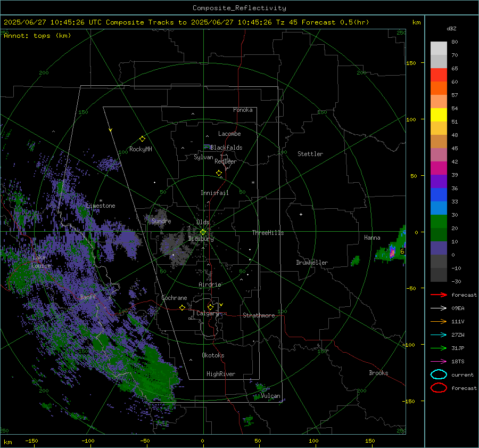Click the Sylvan label
The width and height of the screenshot is (479, 448).
tap(203, 157)
